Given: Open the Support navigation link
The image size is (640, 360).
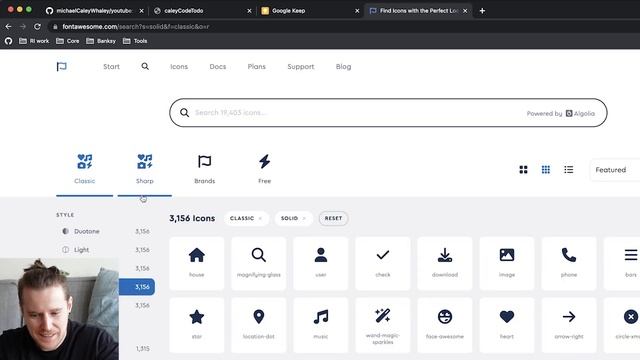Looking at the screenshot, I should pyautogui.click(x=301, y=67).
